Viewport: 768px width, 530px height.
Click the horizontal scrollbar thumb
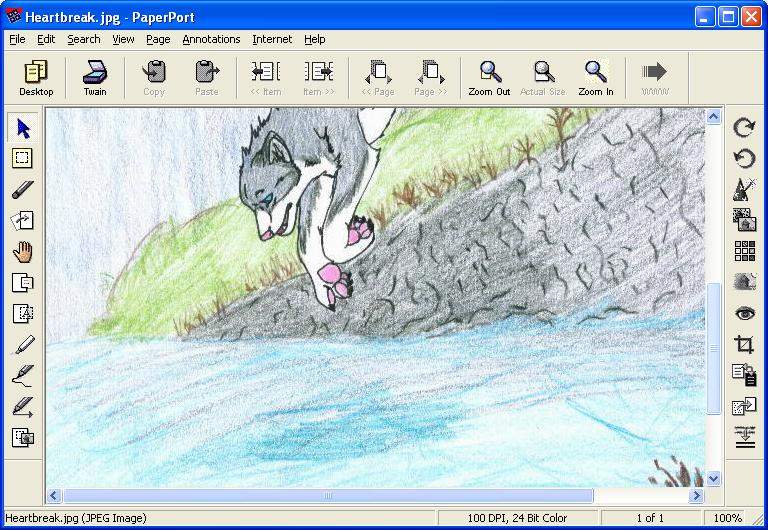pos(328,496)
